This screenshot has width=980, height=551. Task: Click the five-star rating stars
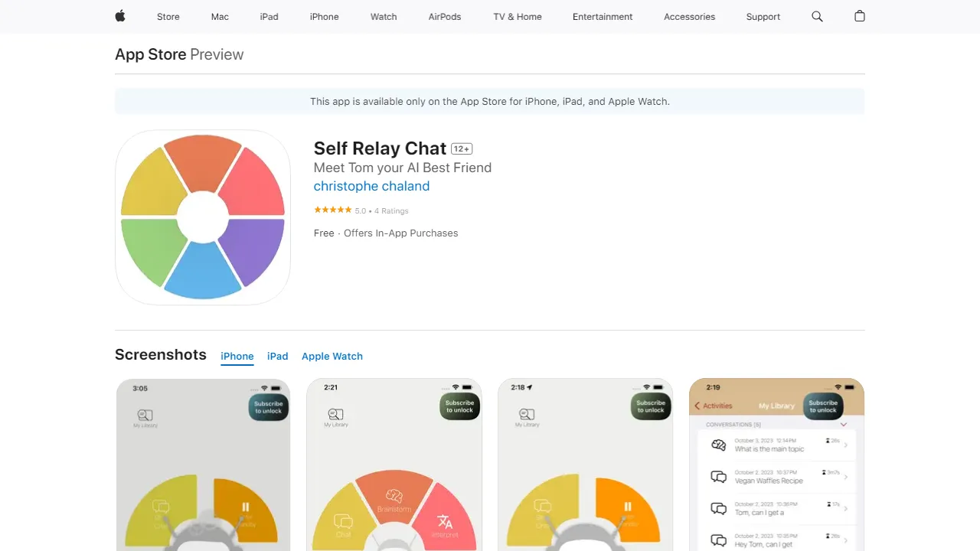[333, 210]
